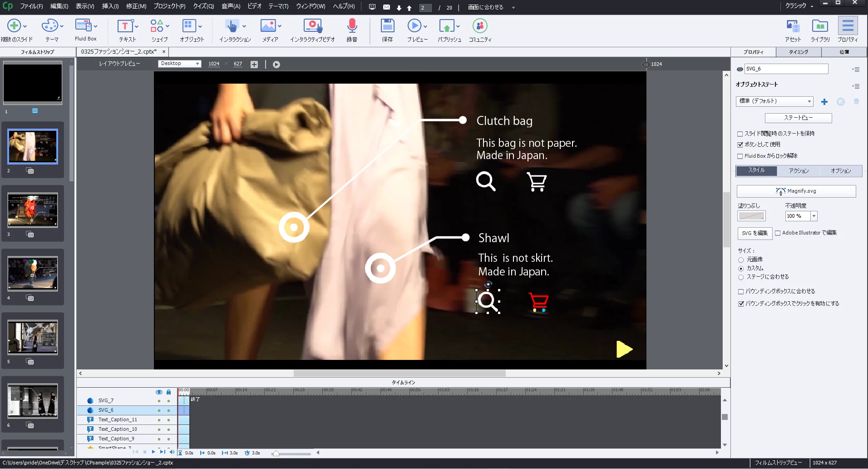This screenshot has width=868, height=469.
Task: Click the Record microphone icon
Action: [352, 26]
